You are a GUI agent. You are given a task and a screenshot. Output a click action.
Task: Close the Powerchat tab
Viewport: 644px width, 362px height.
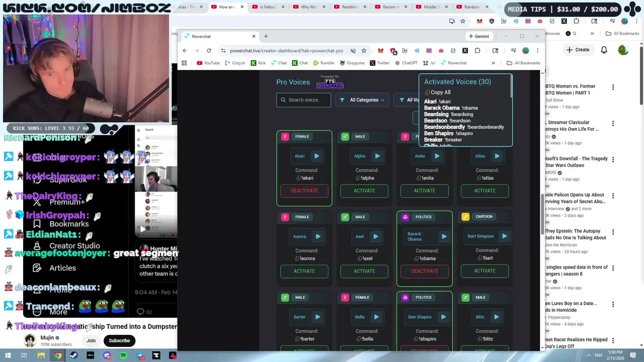coord(254,36)
